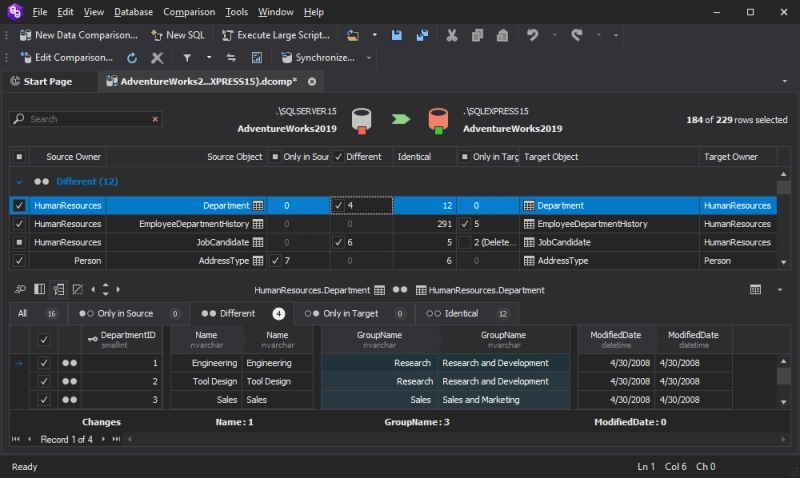The image size is (800, 478).
Task: Uncheck the Department row checkbox
Action: [x=19, y=206]
